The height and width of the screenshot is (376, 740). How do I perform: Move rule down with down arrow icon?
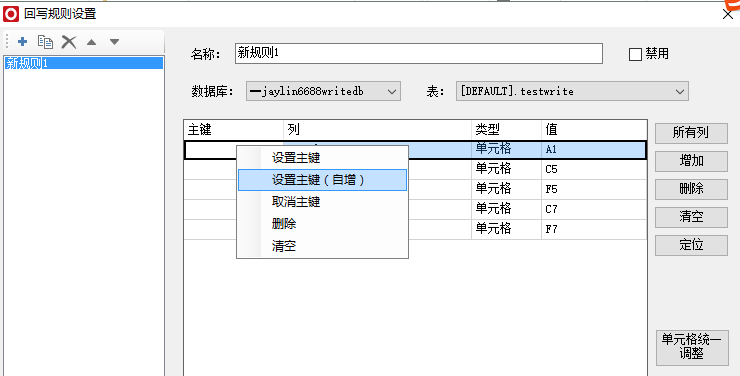coord(114,42)
